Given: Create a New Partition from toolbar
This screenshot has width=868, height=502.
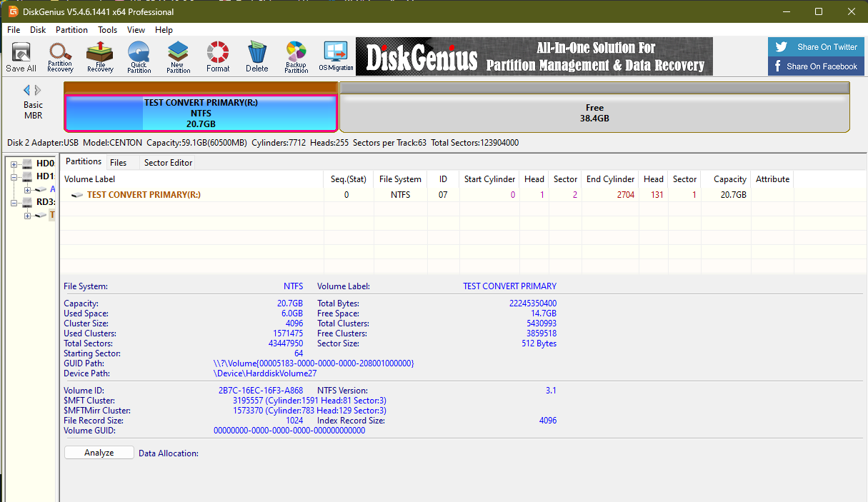Looking at the screenshot, I should [178, 57].
